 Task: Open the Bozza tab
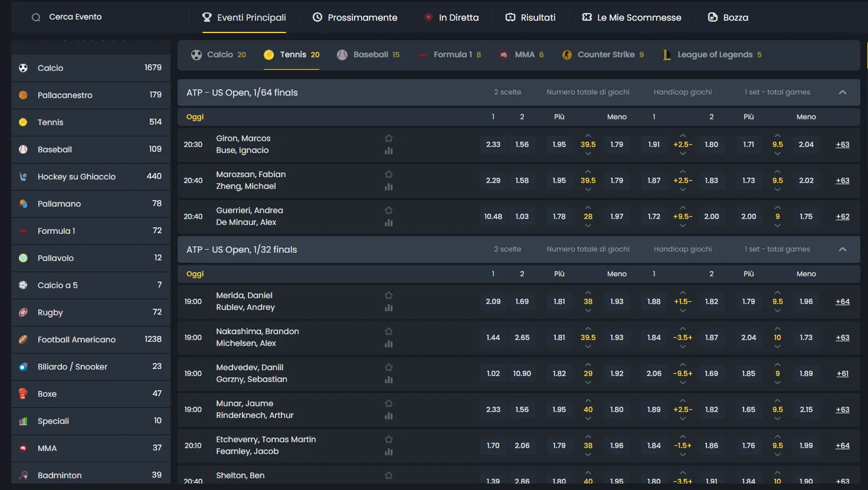click(x=728, y=18)
